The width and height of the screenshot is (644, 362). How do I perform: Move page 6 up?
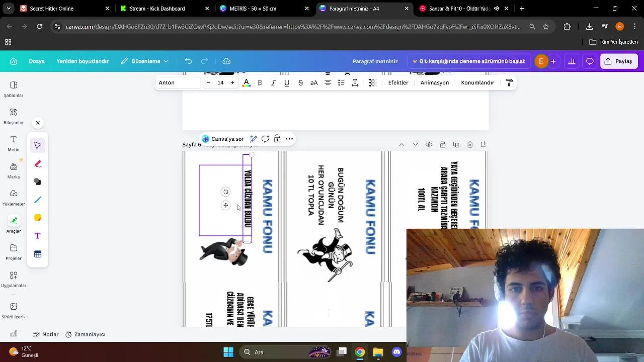point(401,144)
